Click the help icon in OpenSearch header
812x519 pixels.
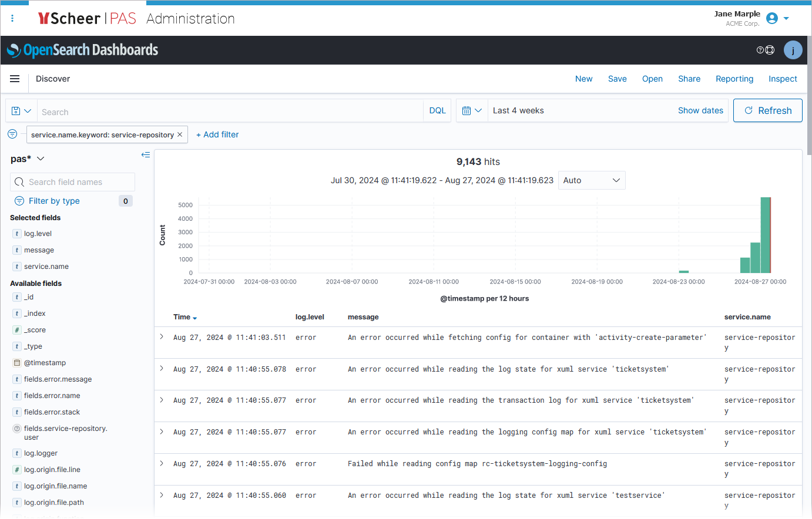[x=760, y=50]
